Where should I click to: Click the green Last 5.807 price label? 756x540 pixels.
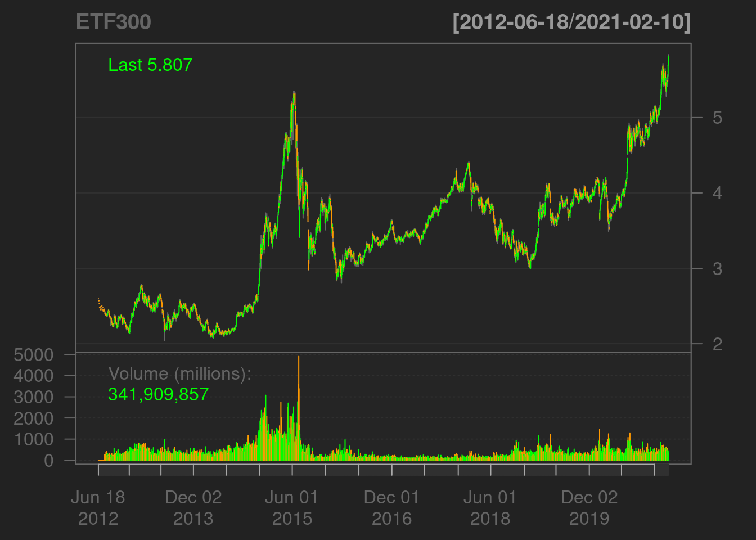(150, 65)
